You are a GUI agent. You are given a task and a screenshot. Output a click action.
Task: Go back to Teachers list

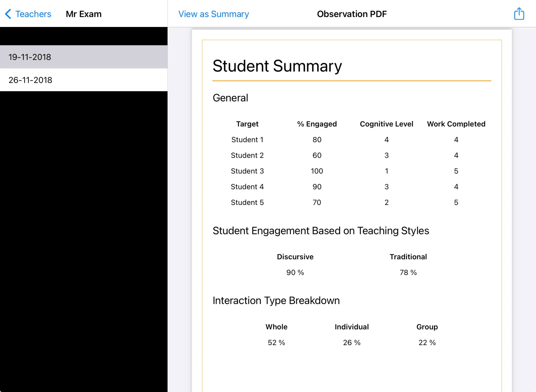coord(33,14)
